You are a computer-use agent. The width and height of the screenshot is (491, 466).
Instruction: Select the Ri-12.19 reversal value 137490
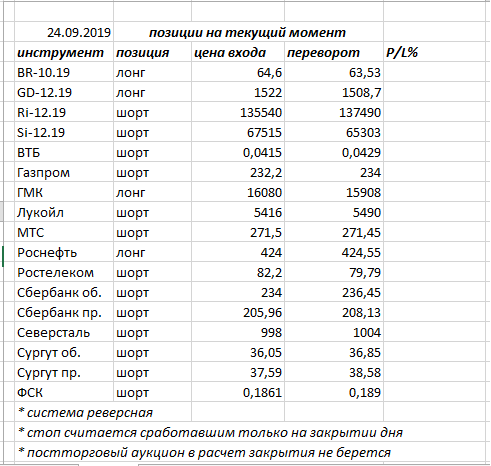pyautogui.click(x=334, y=112)
